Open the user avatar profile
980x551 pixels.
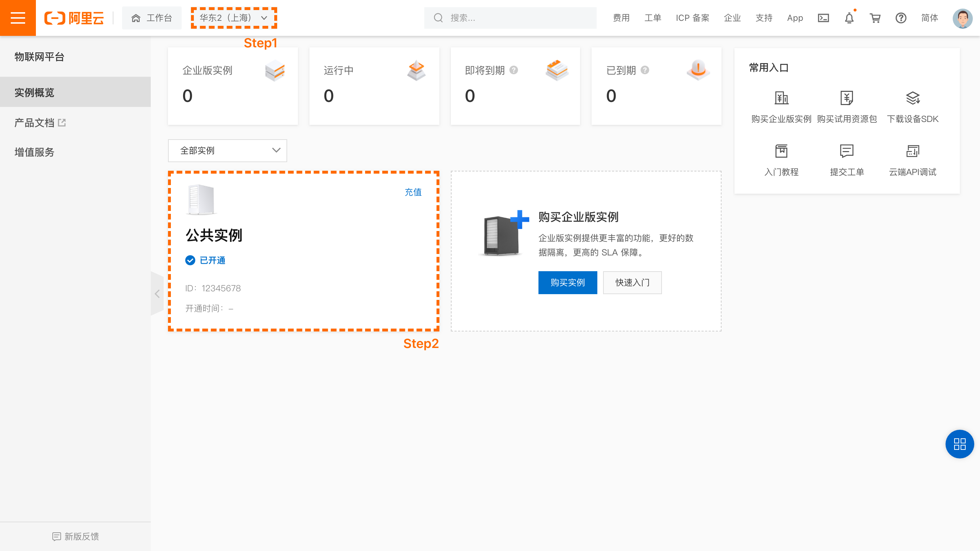[962, 18]
